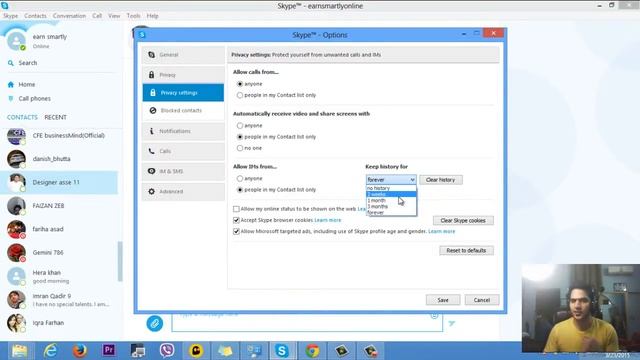Open the View menu

pyautogui.click(x=114, y=16)
